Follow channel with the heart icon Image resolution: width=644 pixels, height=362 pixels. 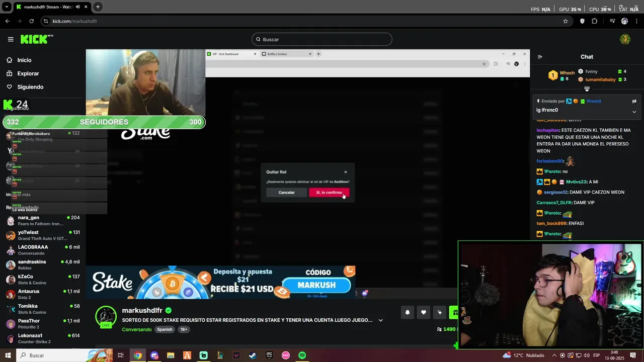coord(424,312)
